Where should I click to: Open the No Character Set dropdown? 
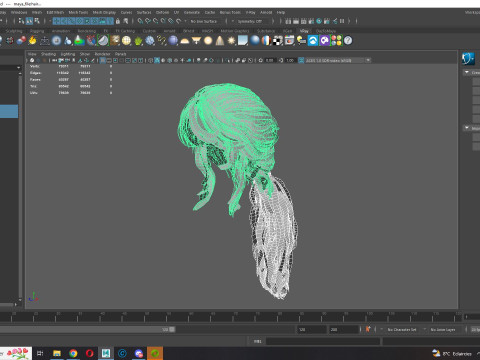click(403, 329)
